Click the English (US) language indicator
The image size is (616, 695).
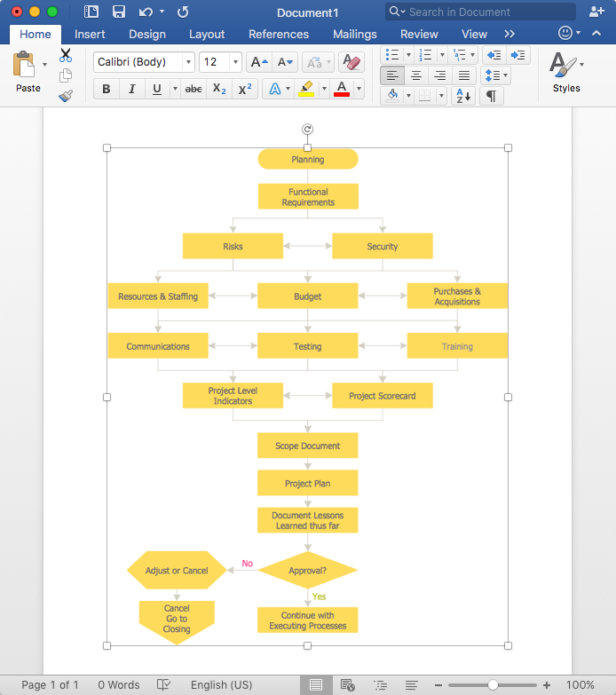pos(222,685)
